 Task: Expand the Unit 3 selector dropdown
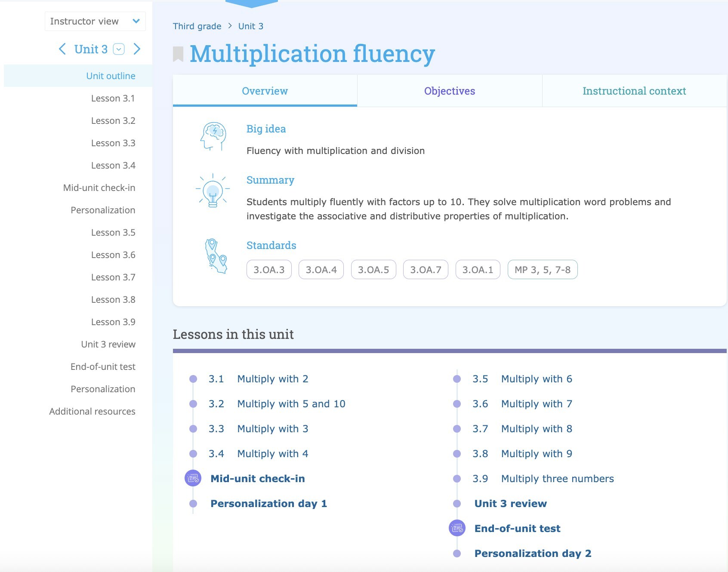tap(119, 49)
